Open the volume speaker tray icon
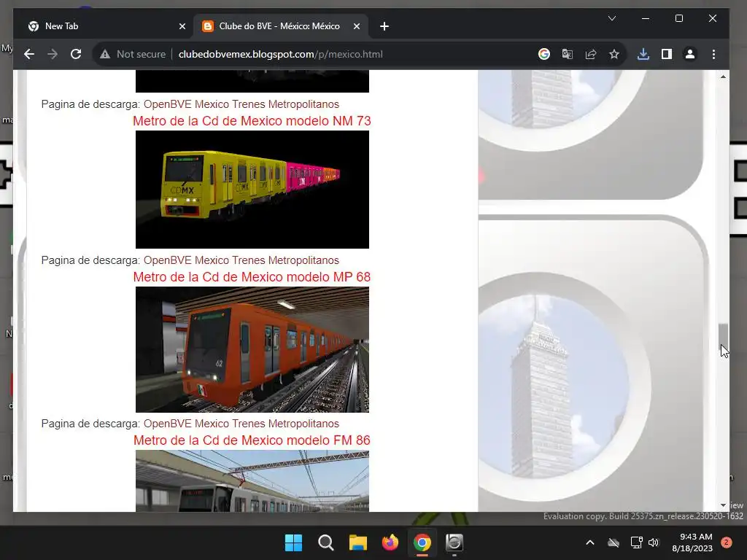This screenshot has height=560, width=747. pyautogui.click(x=654, y=542)
